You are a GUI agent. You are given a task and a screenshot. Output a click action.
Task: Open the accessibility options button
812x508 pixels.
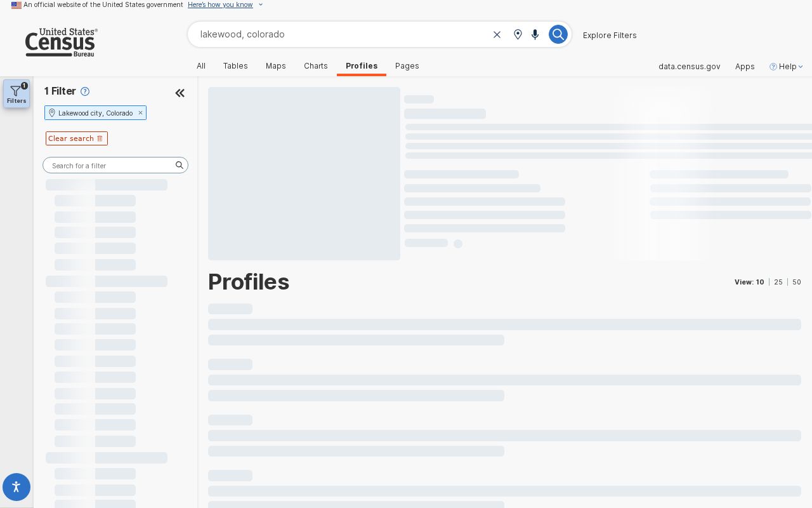(x=16, y=487)
